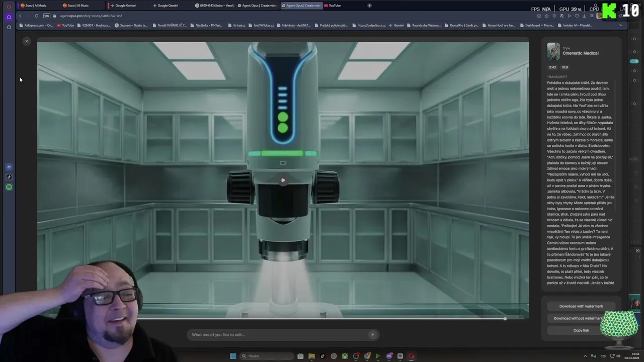Click the 3:43 duration badge
The image size is (644, 362).
(x=552, y=67)
